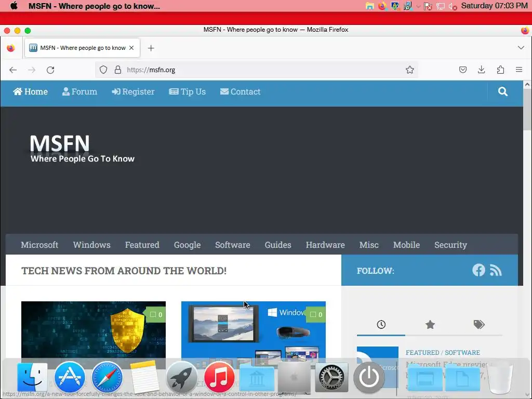Open the Notes icon in dock

coord(144,377)
